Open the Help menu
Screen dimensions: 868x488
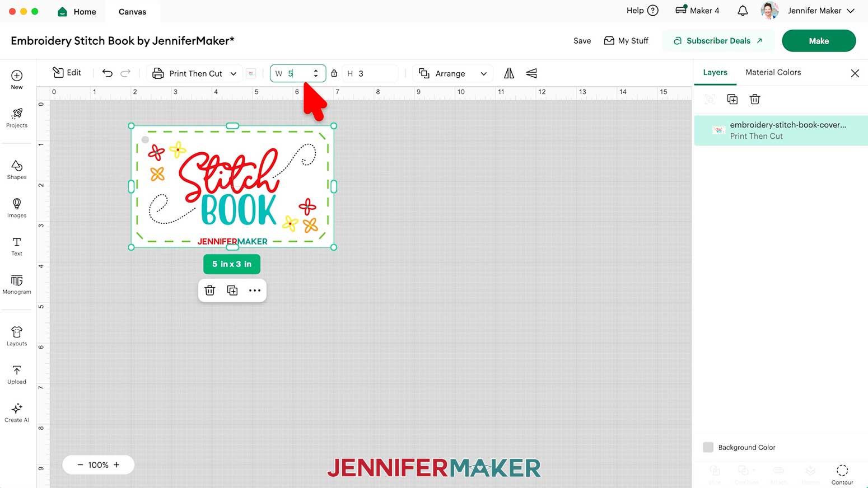642,11
